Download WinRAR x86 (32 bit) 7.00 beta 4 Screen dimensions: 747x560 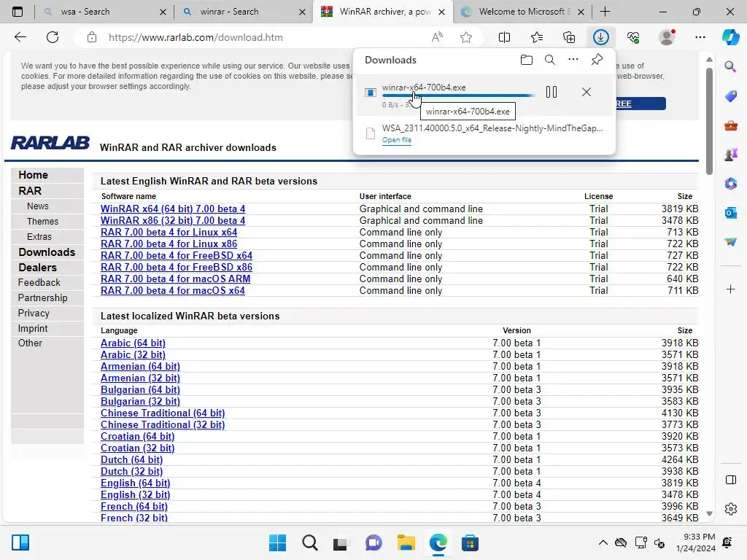point(173,220)
